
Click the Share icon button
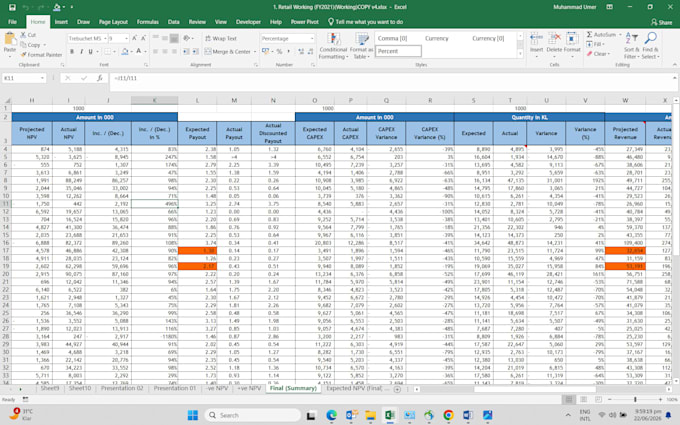pos(661,22)
